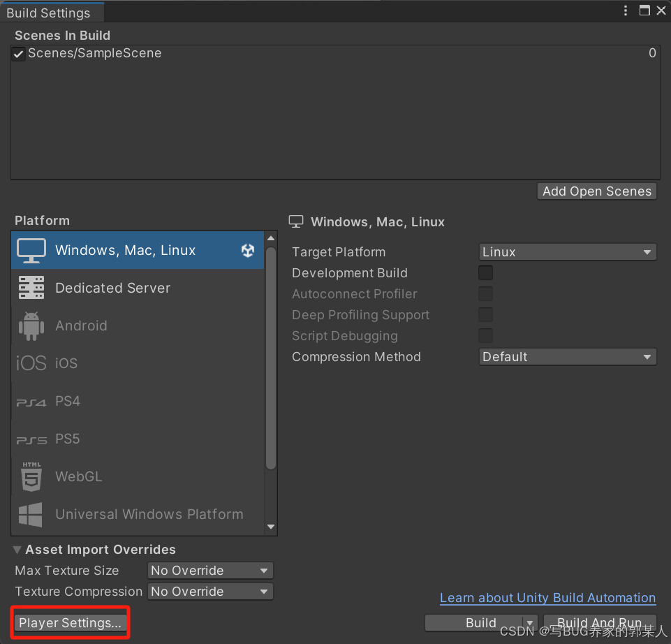671x644 pixels.
Task: Open the Build button dropdown arrow
Action: pos(530,622)
